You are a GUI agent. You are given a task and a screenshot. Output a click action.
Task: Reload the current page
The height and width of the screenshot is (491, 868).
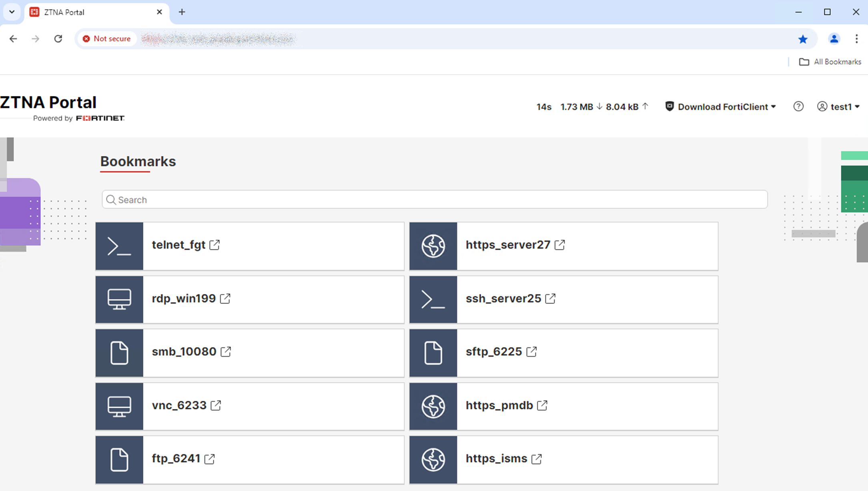coord(58,38)
